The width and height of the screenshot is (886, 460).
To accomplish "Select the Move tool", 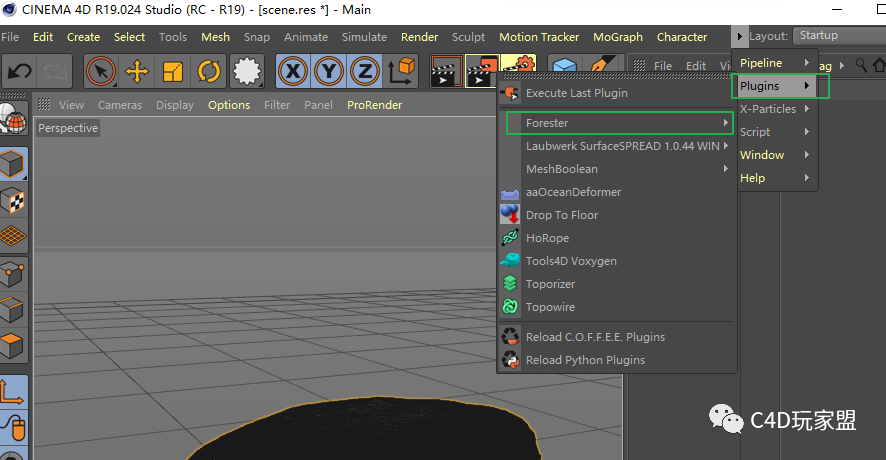I will click(x=136, y=72).
